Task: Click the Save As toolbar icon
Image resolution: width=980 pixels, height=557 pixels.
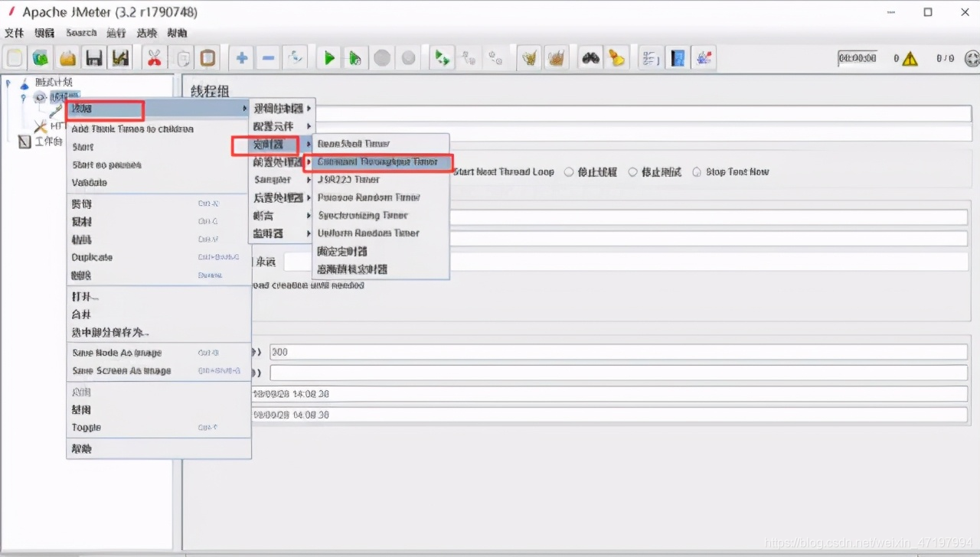Action: tap(119, 57)
